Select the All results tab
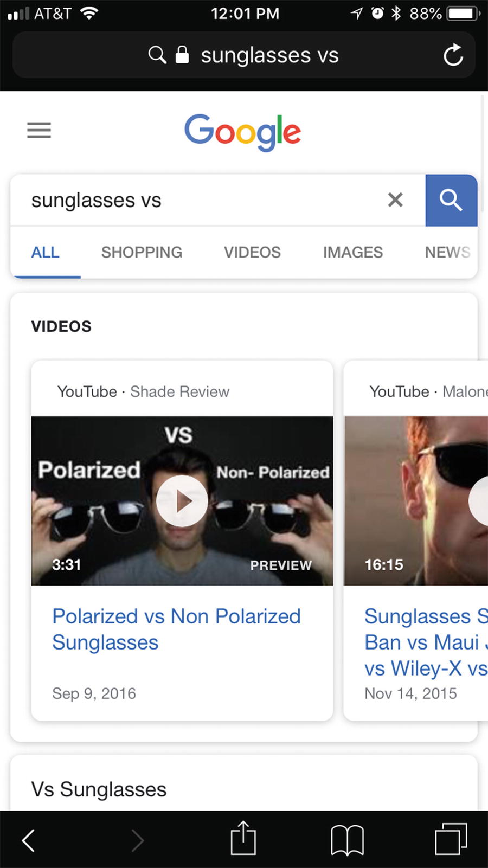This screenshot has height=868, width=488. tap(46, 252)
